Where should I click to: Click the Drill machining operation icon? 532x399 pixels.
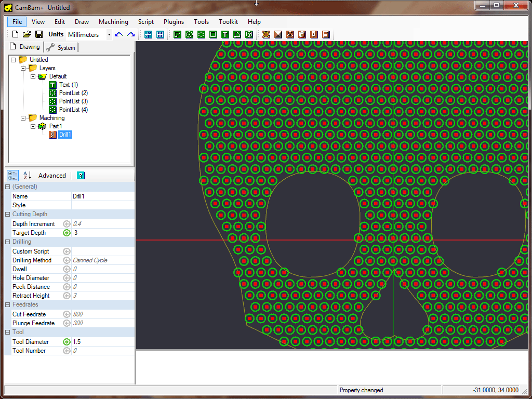point(313,34)
